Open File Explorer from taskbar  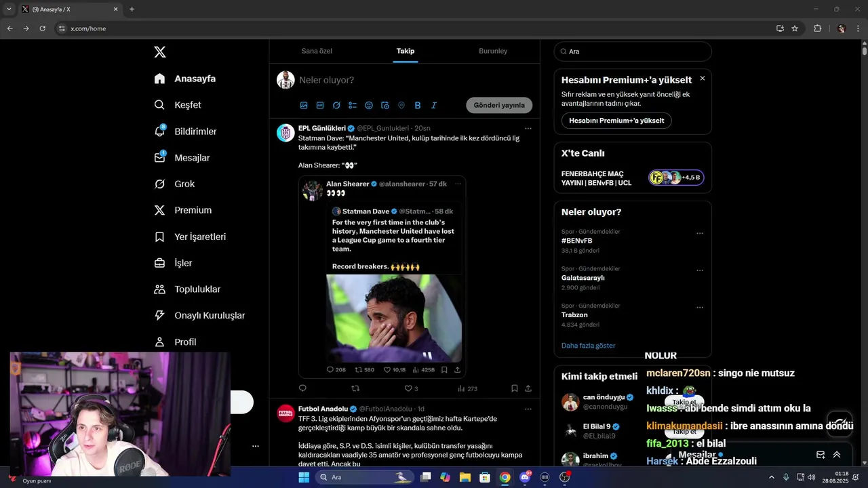click(465, 477)
